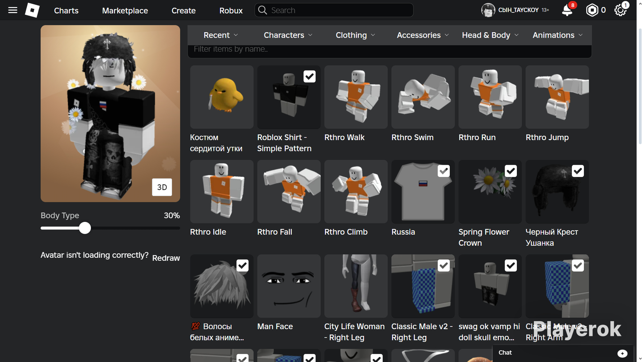Click the page vertical scrollbar
644x362 pixels.
(640, 87)
